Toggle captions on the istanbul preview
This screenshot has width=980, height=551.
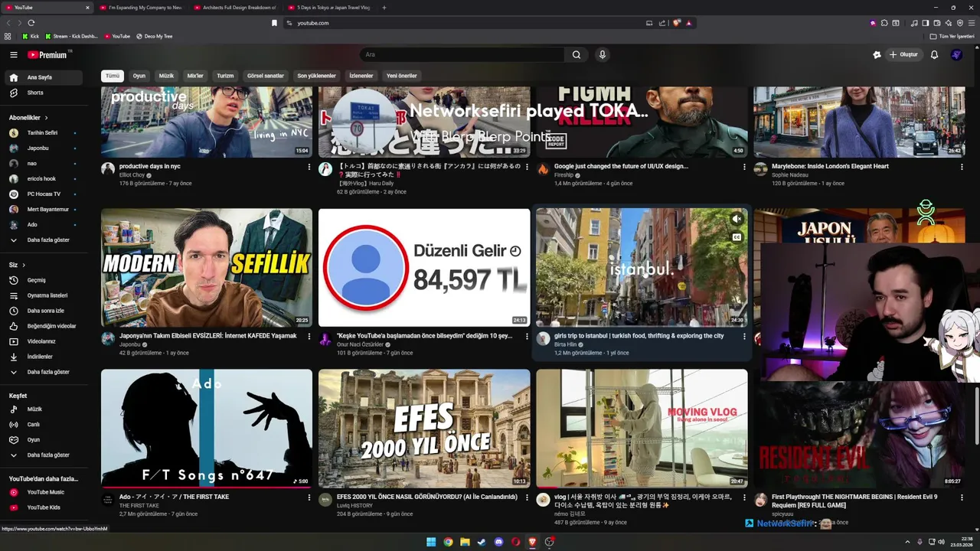(x=737, y=237)
